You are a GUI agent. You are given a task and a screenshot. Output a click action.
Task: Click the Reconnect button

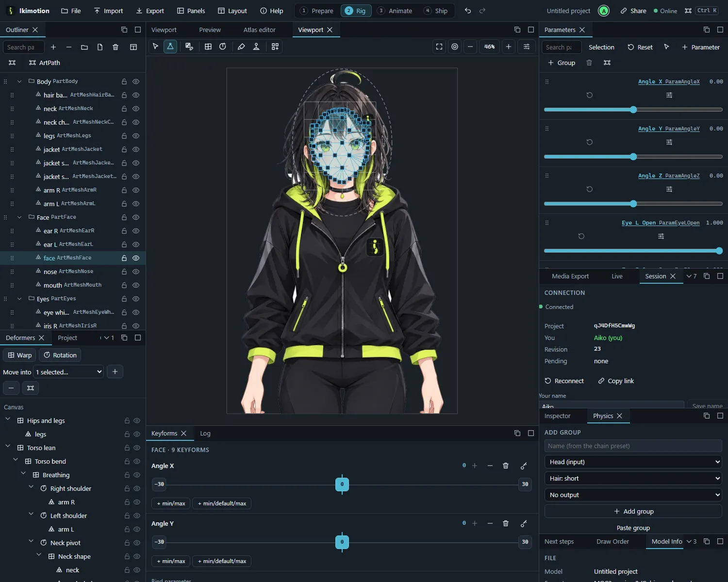[x=564, y=381]
